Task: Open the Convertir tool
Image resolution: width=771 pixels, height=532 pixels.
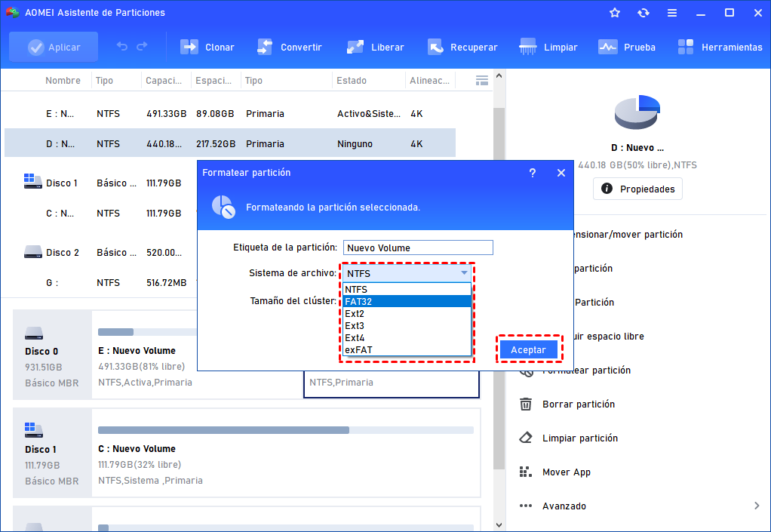Action: (x=265, y=47)
